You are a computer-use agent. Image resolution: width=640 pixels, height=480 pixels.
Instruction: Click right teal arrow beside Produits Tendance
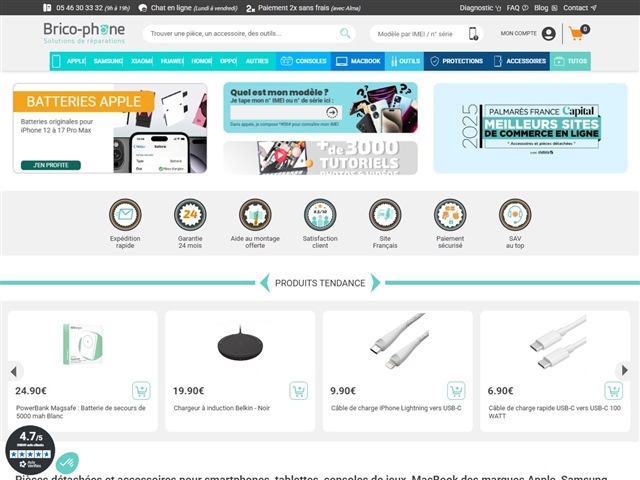[x=376, y=282]
